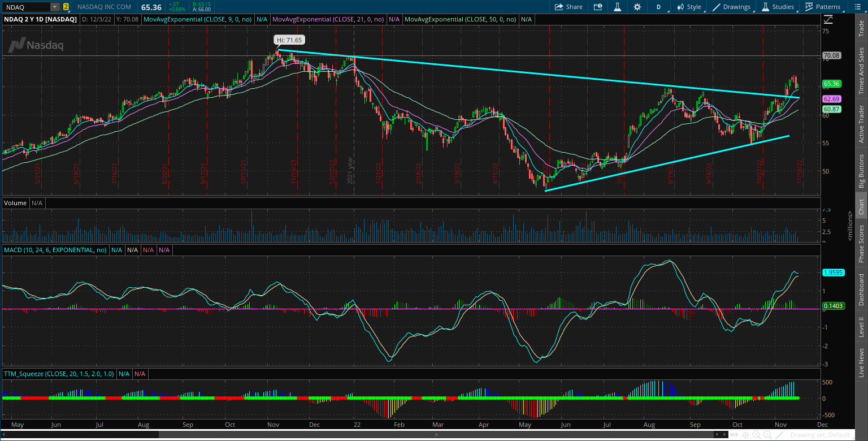Click the Hi: 71.65 price bubble
868x441 pixels.
coord(289,40)
